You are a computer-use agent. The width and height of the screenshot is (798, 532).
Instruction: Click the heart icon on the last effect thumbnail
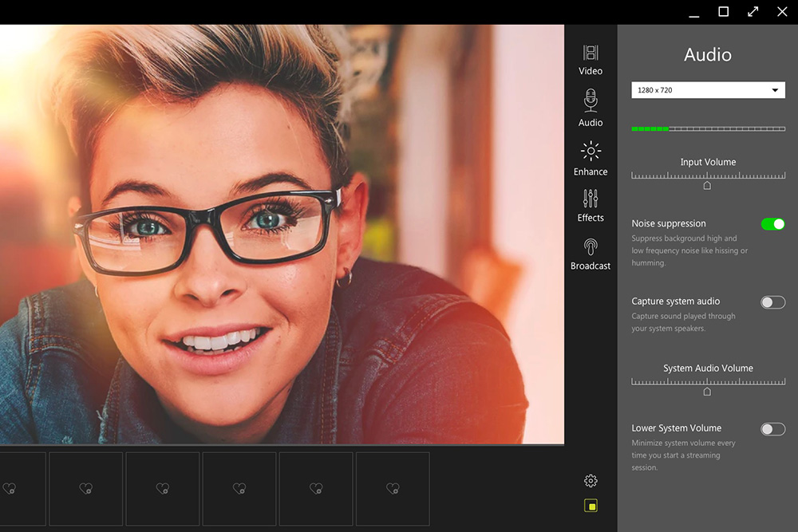click(x=393, y=488)
